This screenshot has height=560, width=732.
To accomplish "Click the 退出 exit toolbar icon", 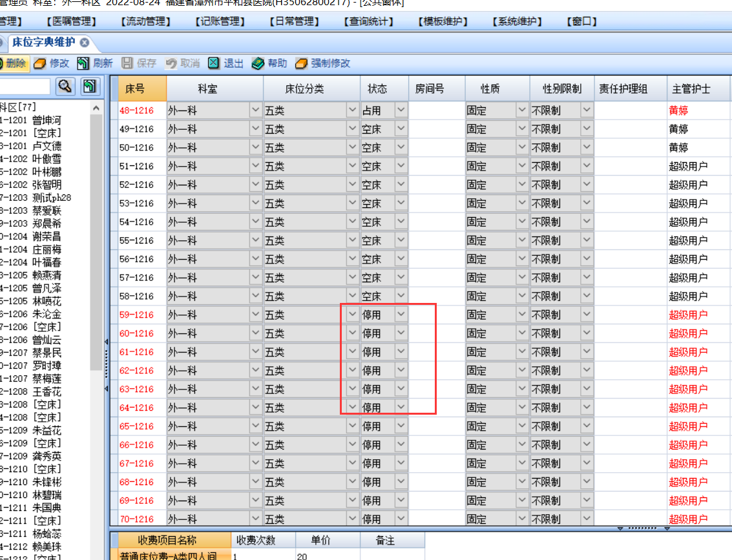I will tap(214, 63).
